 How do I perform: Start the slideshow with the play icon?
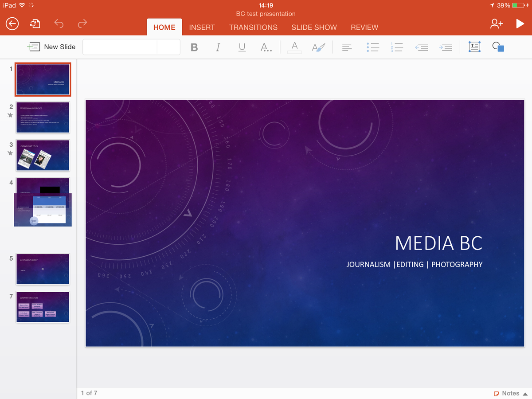pos(520,24)
